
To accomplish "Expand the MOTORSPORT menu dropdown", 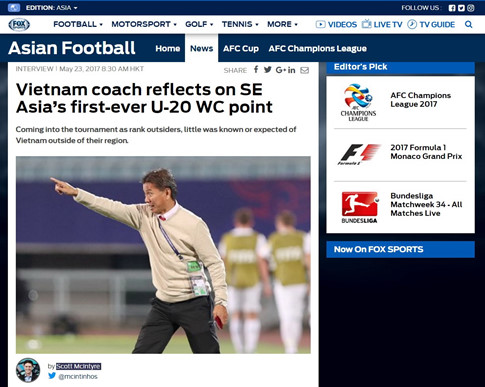I will (144, 24).
